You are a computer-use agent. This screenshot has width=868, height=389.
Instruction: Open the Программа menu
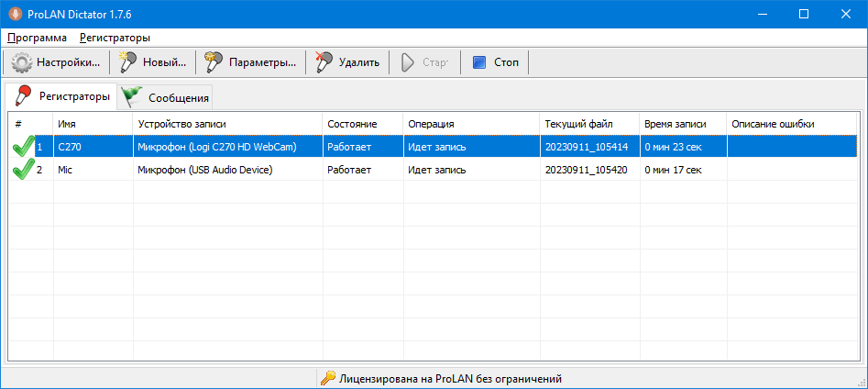(37, 38)
